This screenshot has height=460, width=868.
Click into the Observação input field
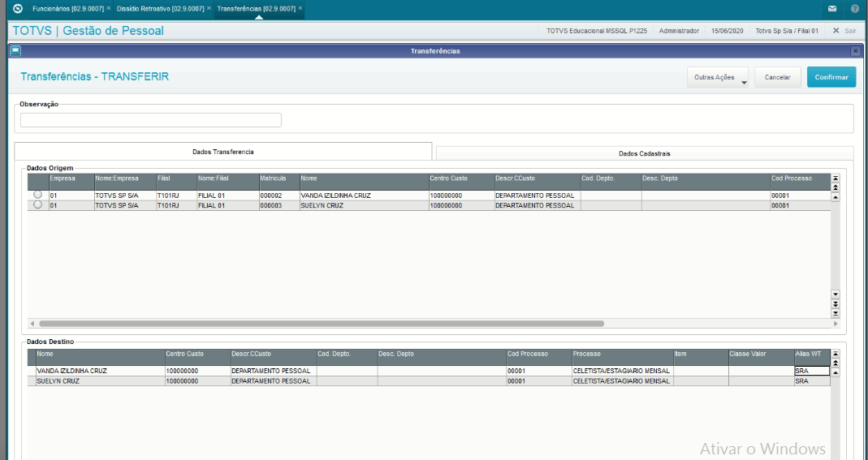[x=150, y=120]
